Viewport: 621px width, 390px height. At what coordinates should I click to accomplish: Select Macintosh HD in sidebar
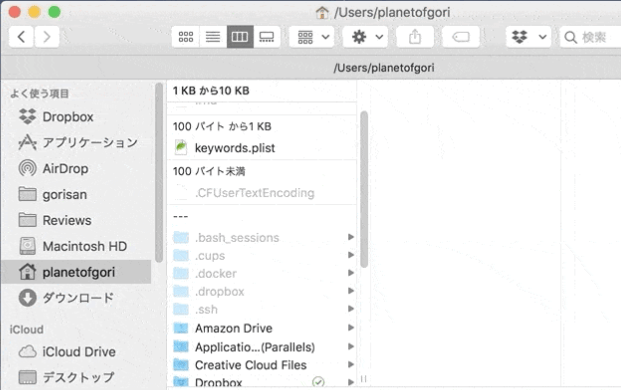coord(76,246)
